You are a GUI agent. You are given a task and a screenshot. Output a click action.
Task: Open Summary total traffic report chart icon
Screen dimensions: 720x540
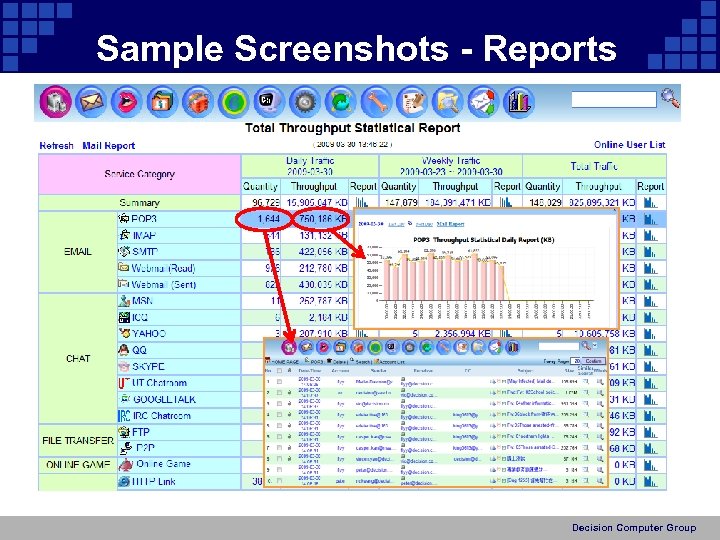point(650,202)
